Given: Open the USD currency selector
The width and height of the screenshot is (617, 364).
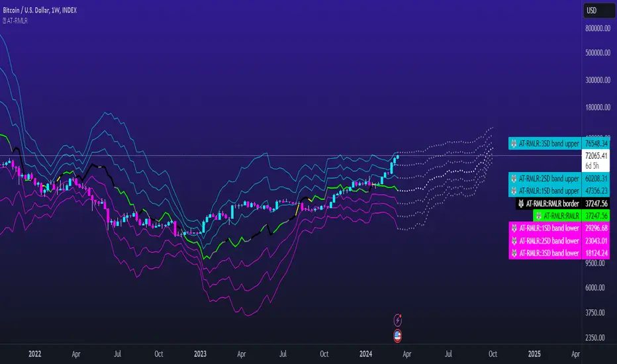Looking at the screenshot, I should point(599,11).
